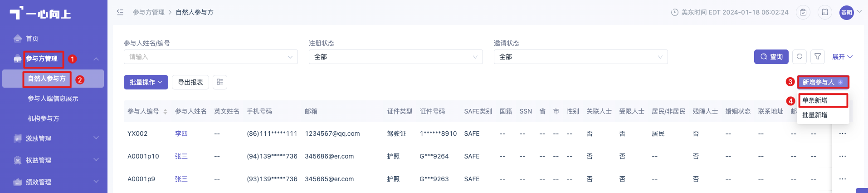Click the shirt theme icon in header
The height and width of the screenshot is (193, 868).
pyautogui.click(x=825, y=12)
